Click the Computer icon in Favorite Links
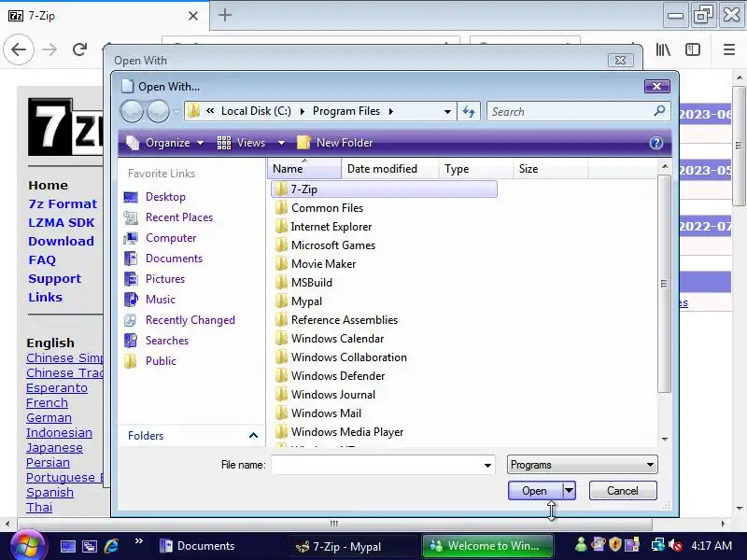The height and width of the screenshot is (560, 747). click(x=131, y=238)
